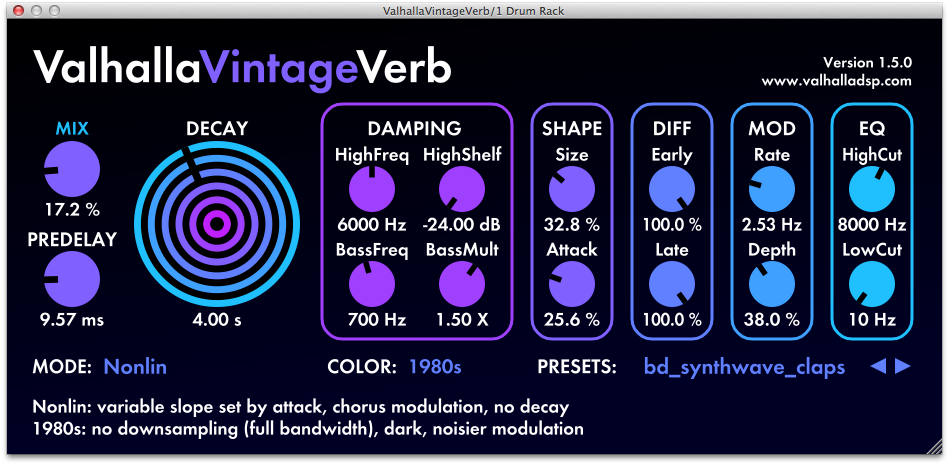Click the BassMult damping knob

462,285
